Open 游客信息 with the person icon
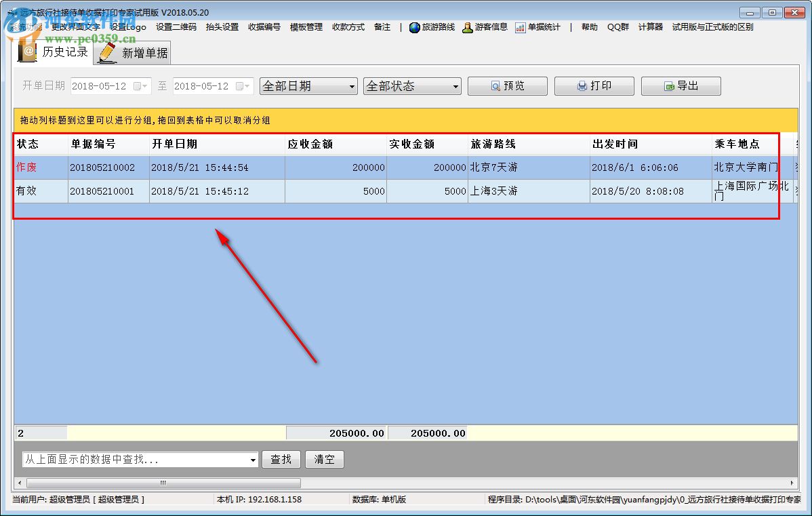812x516 pixels. click(x=468, y=27)
